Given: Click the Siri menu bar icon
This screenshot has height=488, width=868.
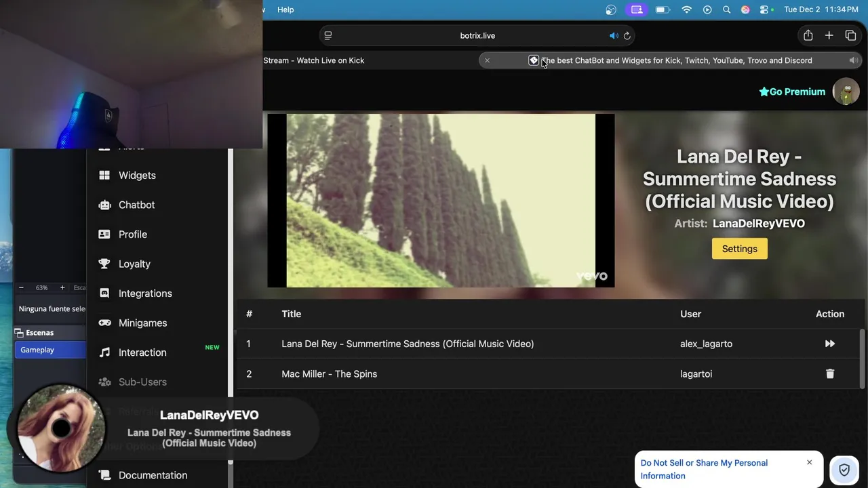Looking at the screenshot, I should pyautogui.click(x=745, y=9).
